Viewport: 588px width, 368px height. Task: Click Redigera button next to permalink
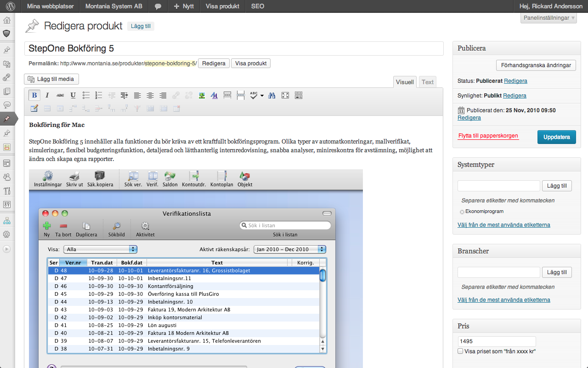214,63
